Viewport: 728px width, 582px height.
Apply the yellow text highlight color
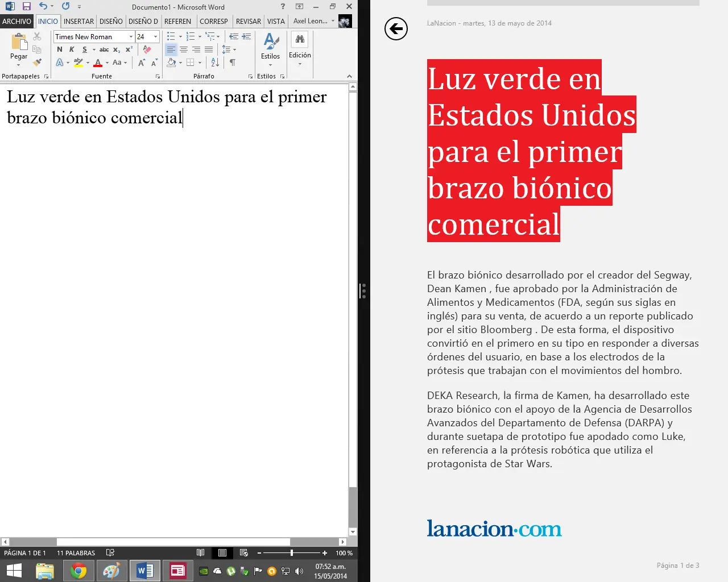pos(78,63)
